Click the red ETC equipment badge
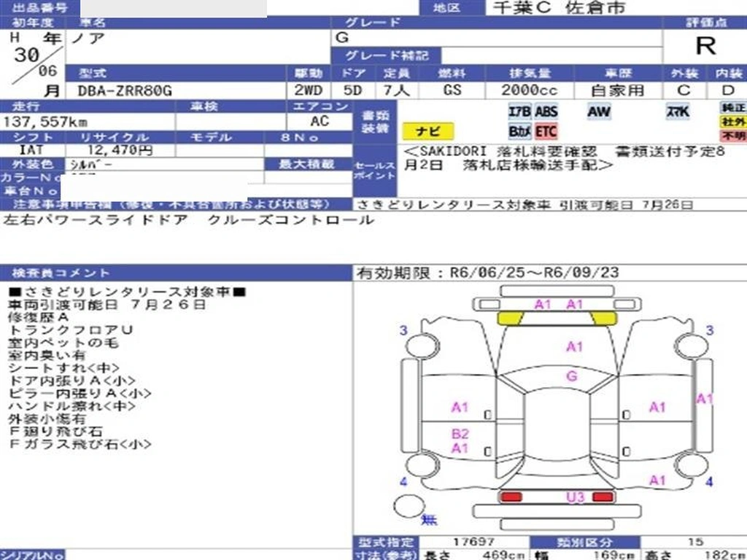The width and height of the screenshot is (747, 560). [x=546, y=131]
